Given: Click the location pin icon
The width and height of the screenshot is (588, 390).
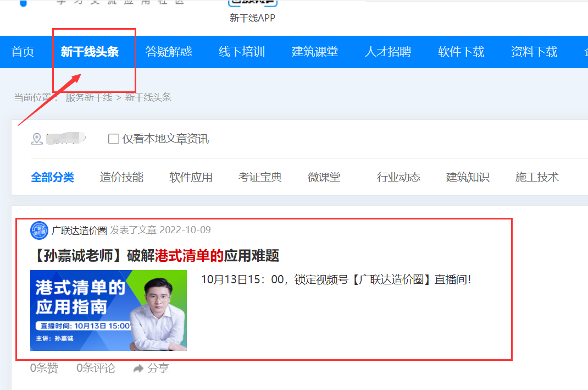Looking at the screenshot, I should (36, 139).
